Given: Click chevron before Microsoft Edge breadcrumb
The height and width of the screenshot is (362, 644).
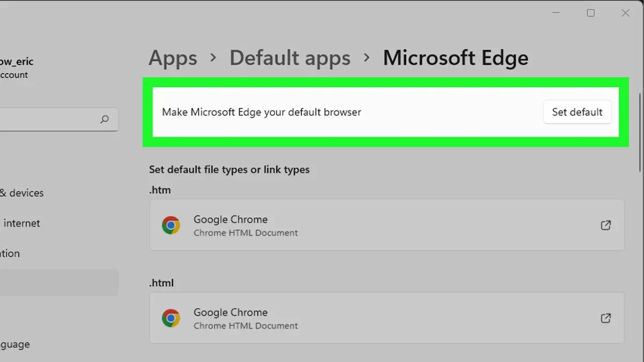Looking at the screenshot, I should click(367, 58).
